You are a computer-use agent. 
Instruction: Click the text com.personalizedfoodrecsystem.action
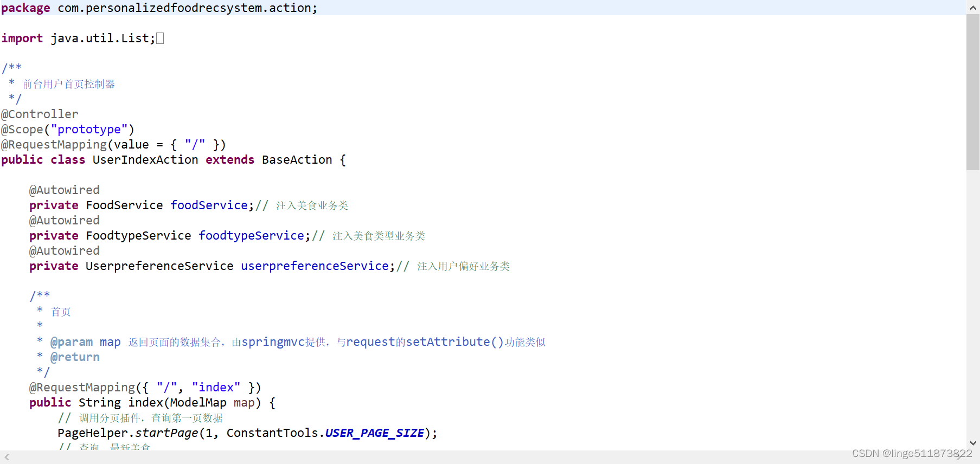click(184, 8)
